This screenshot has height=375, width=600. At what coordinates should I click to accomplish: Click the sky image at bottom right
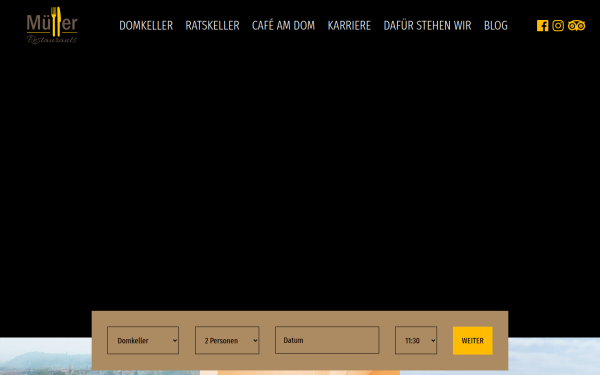[554, 356]
